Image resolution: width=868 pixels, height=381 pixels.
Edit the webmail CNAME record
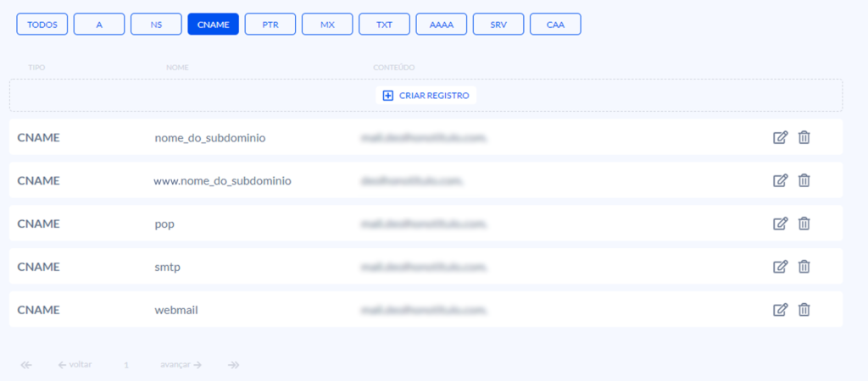pos(780,310)
